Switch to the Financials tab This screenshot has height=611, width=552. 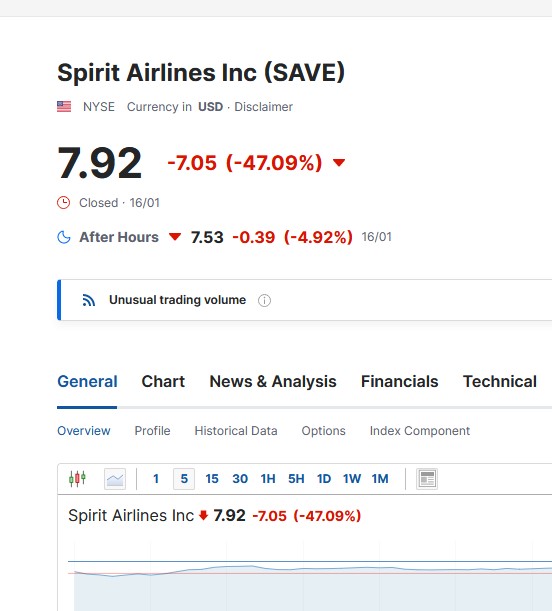pos(399,381)
